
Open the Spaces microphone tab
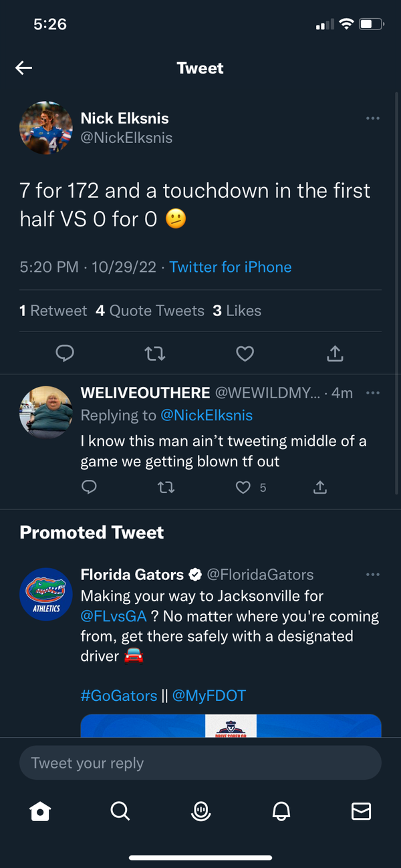point(200,811)
